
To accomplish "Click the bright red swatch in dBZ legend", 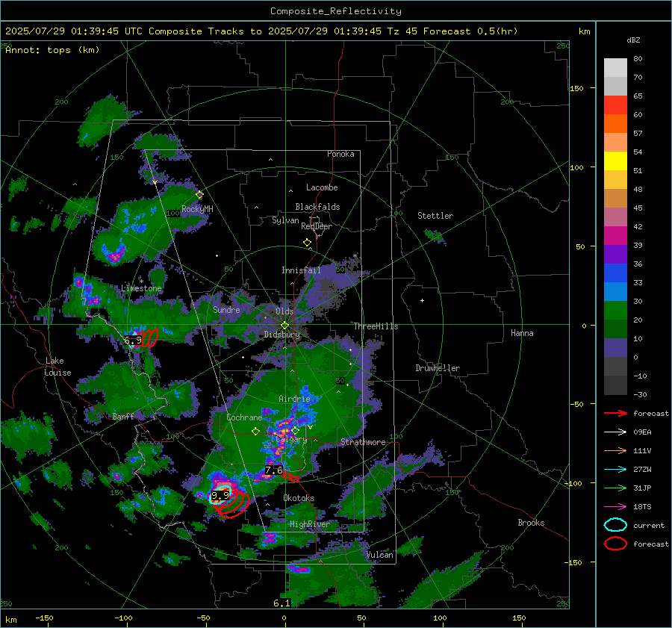I will pyautogui.click(x=615, y=105).
